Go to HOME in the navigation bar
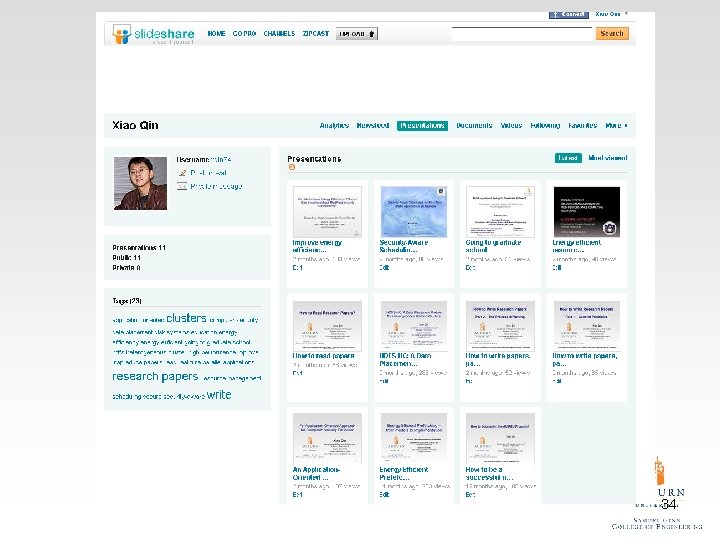 pyautogui.click(x=216, y=34)
